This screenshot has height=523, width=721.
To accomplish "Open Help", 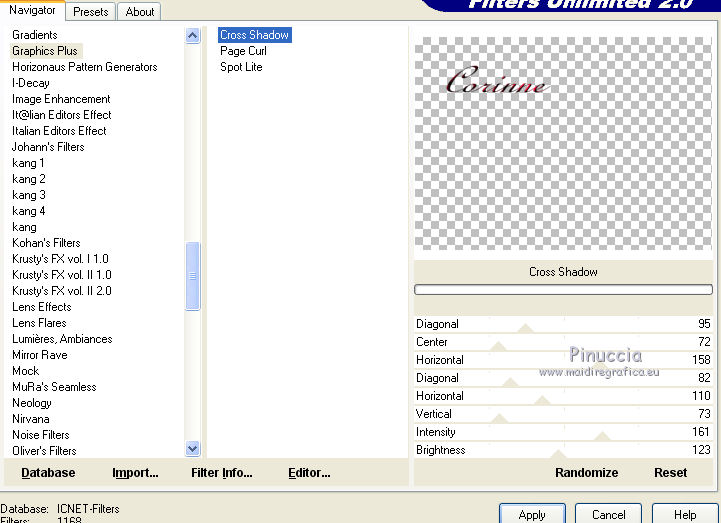I will point(685,514).
